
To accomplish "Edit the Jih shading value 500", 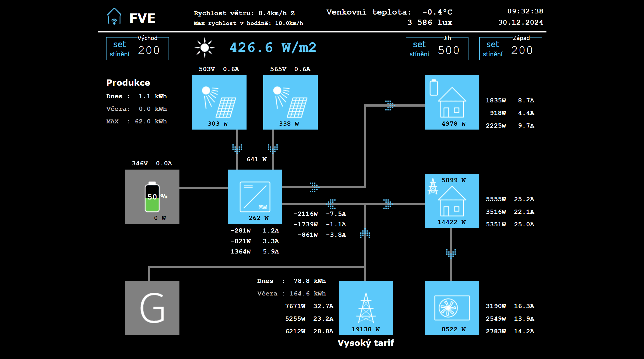I will click(449, 50).
